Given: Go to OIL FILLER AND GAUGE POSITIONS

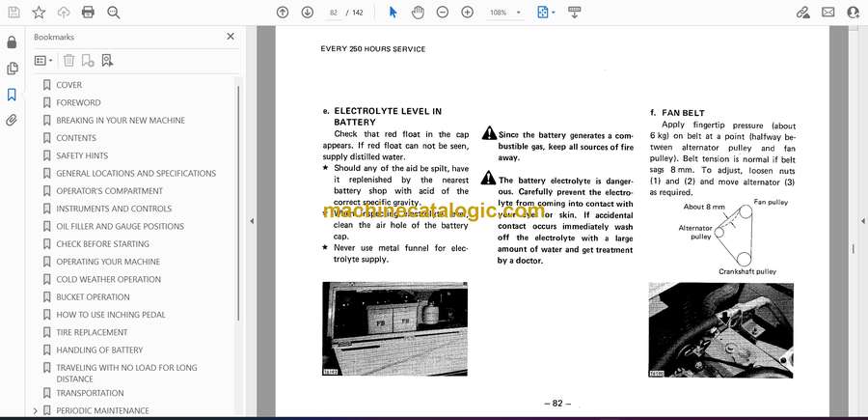Looking at the screenshot, I should pos(120,226).
